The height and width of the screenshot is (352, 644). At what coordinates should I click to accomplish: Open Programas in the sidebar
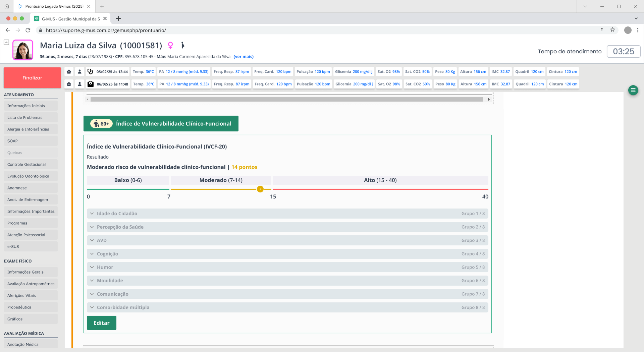[31, 223]
